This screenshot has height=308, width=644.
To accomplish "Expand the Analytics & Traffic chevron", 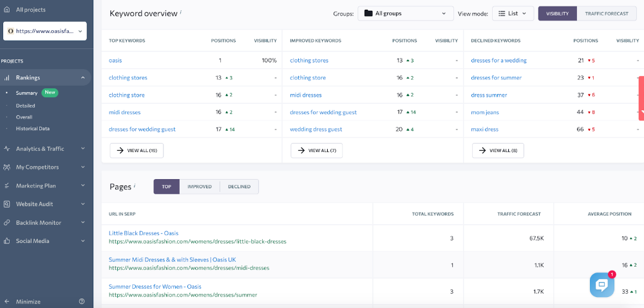I will point(82,149).
